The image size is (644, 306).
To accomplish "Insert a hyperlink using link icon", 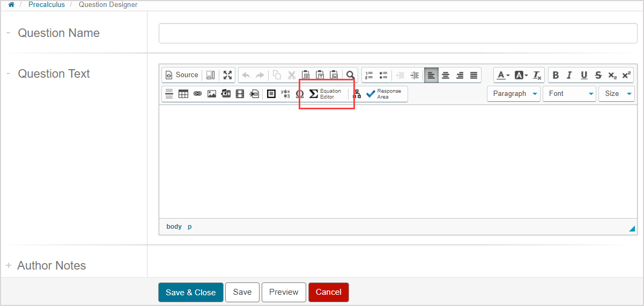I will coord(197,94).
